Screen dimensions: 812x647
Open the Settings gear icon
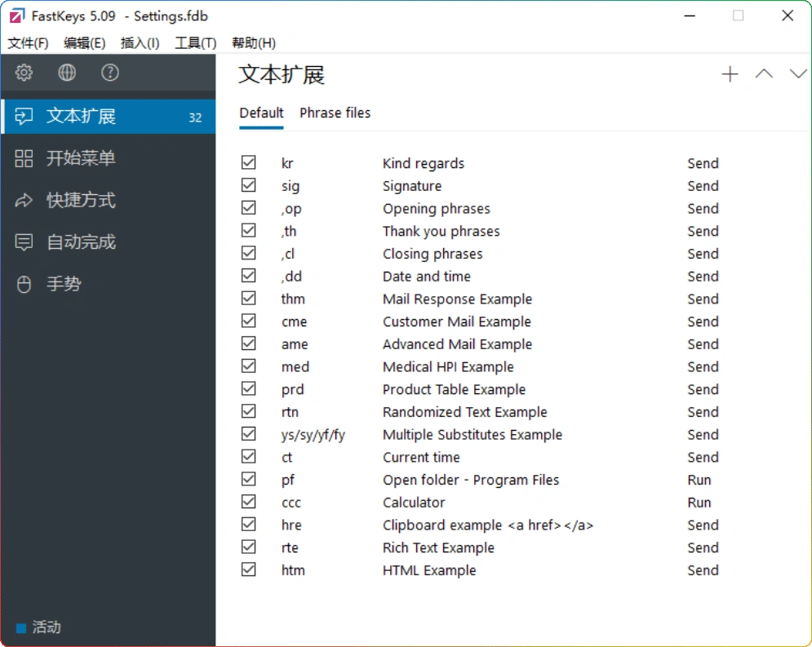(24, 73)
